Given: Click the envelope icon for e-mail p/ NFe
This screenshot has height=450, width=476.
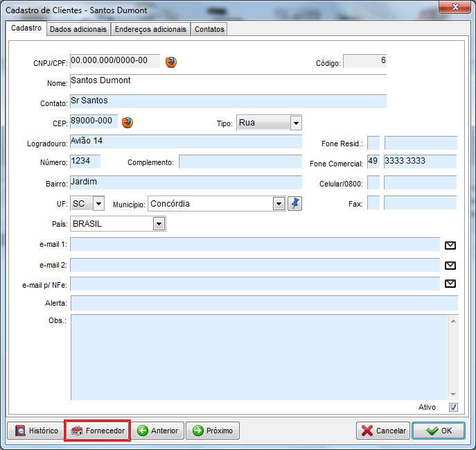Looking at the screenshot, I should tap(450, 284).
